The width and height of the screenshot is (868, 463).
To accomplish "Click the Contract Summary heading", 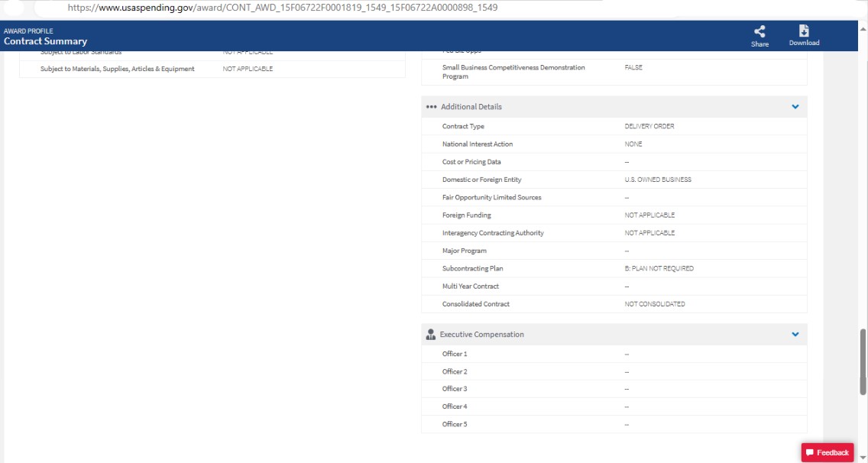I will [45, 41].
